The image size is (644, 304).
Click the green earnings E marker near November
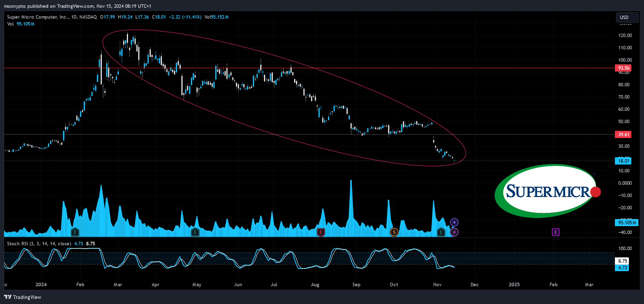[441, 232]
